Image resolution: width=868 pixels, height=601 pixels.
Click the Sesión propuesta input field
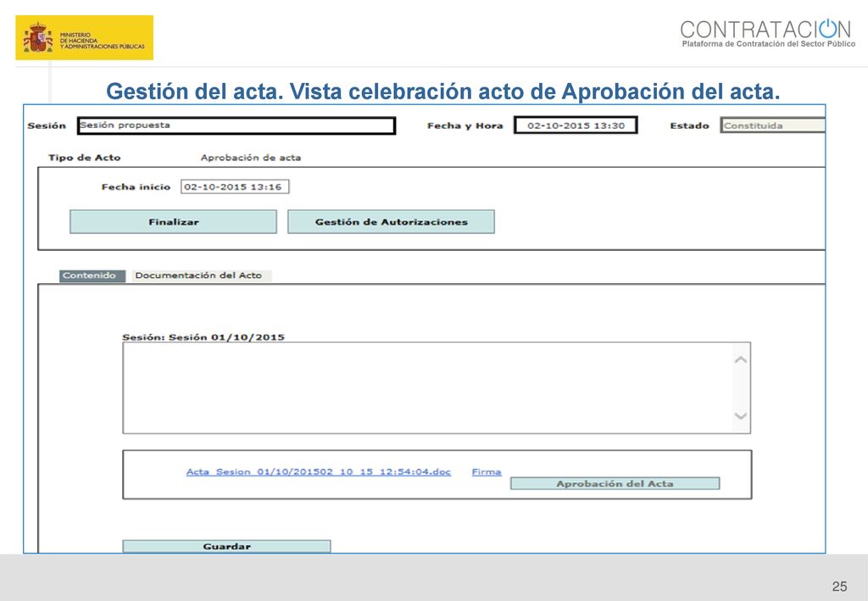click(x=236, y=125)
